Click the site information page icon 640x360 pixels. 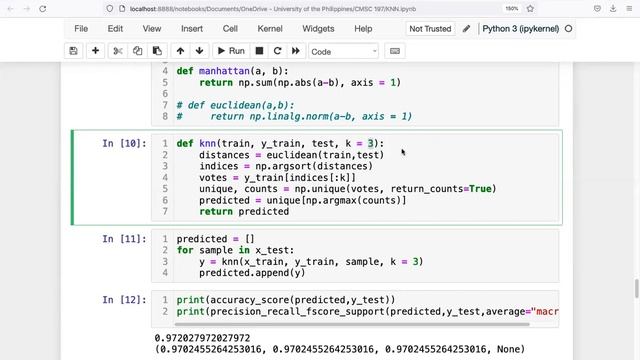(x=122, y=9)
